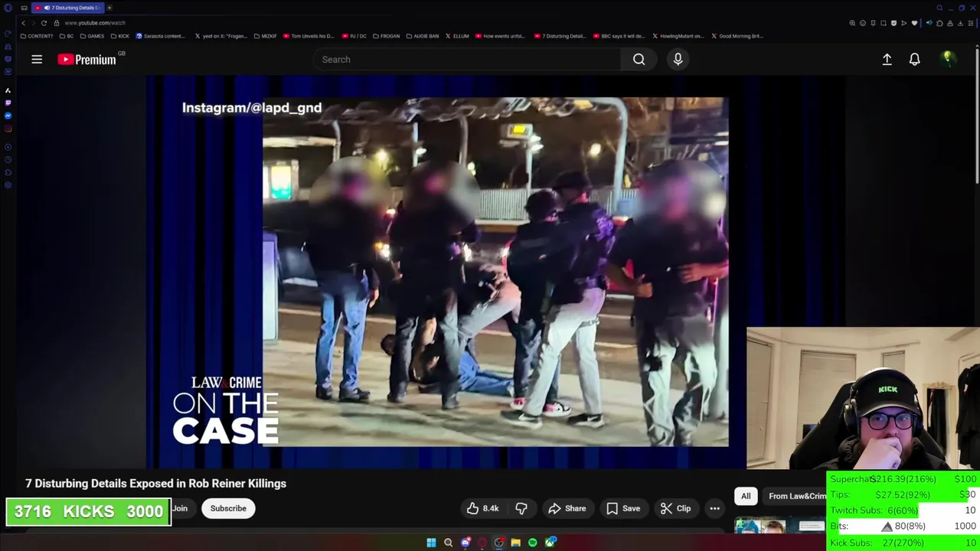Open the HowlingMutant on X bookmark
980x551 pixels.
pos(679,36)
